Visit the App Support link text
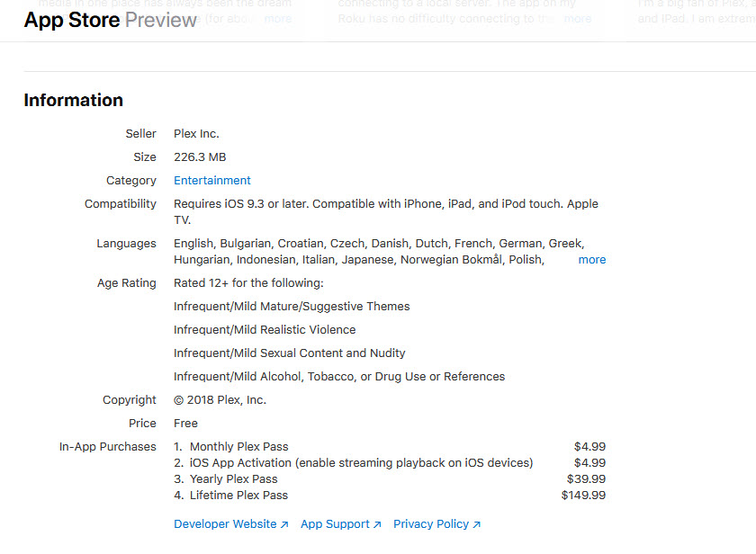The height and width of the screenshot is (554, 756). [335, 524]
